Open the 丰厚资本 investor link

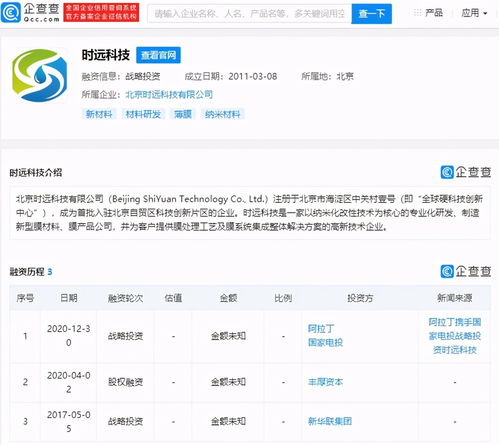tap(325, 382)
